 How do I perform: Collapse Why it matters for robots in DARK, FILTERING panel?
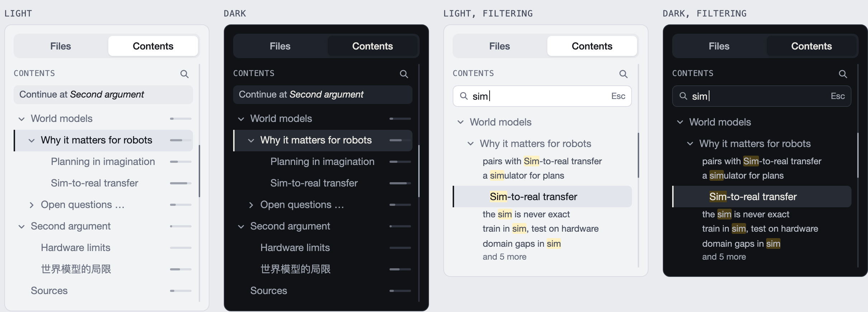[690, 144]
